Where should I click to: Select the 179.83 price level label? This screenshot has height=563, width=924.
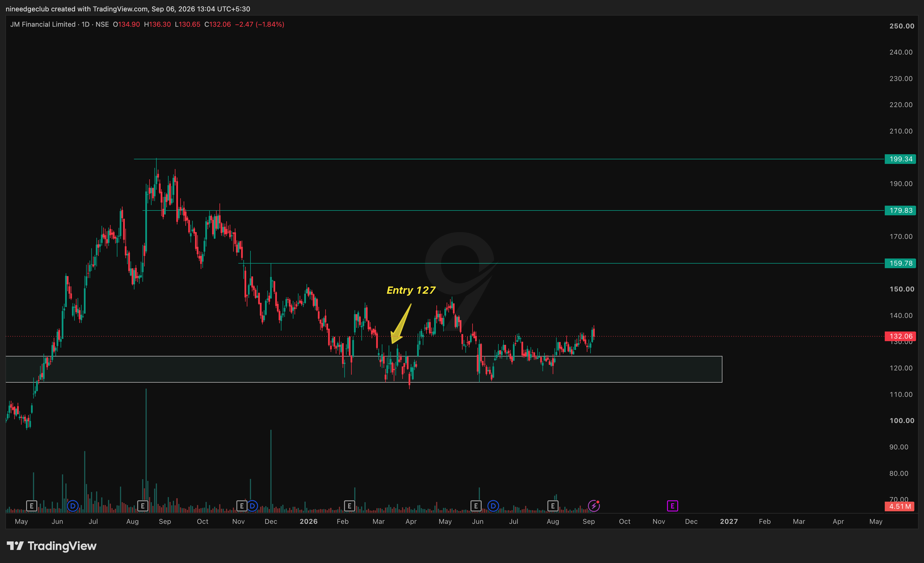pyautogui.click(x=900, y=210)
